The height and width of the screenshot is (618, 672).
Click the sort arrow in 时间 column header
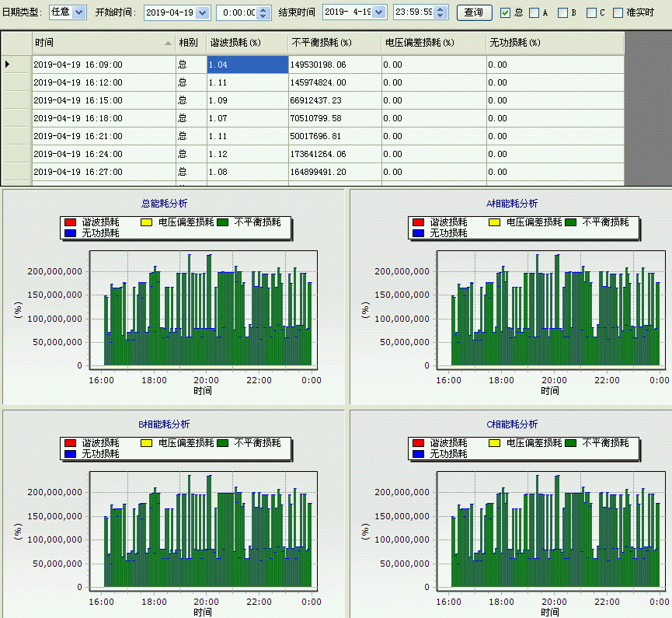169,43
